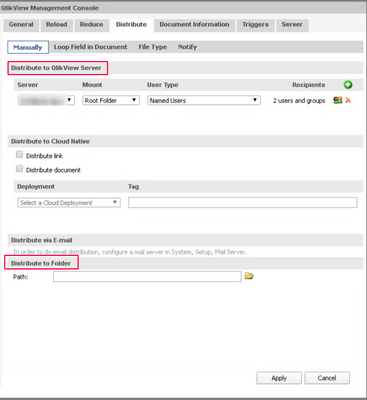367x400 pixels.
Task: Select the Manually sub-tab
Action: point(28,47)
